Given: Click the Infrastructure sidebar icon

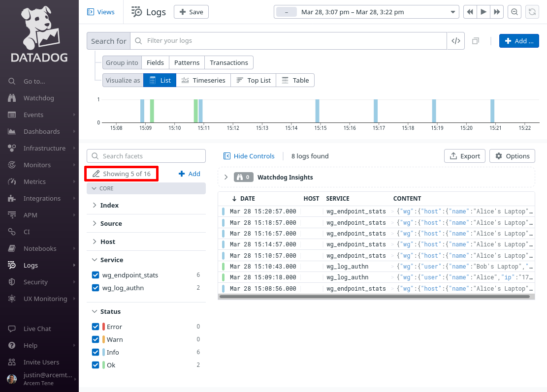Looking at the screenshot, I should click(12, 148).
